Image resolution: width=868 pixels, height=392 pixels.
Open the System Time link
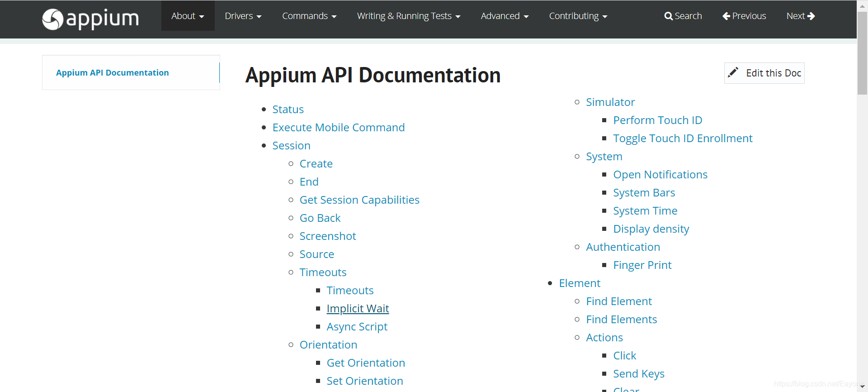[x=645, y=211]
